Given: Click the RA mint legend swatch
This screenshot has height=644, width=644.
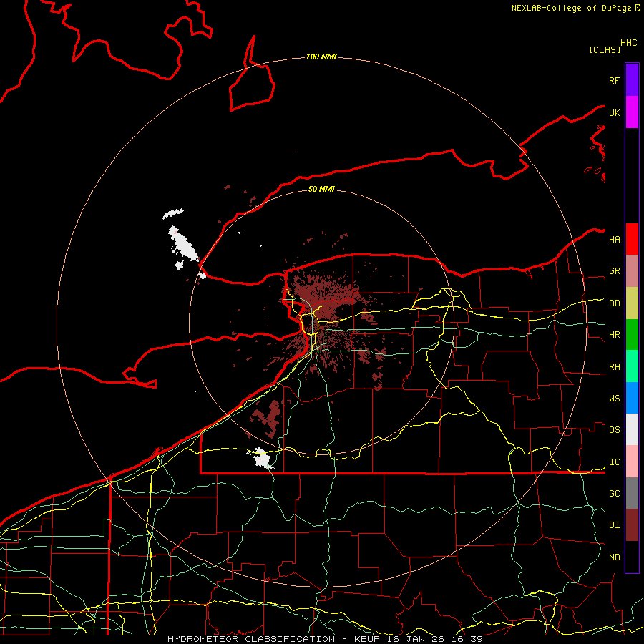Looking at the screenshot, I should (x=632, y=366).
